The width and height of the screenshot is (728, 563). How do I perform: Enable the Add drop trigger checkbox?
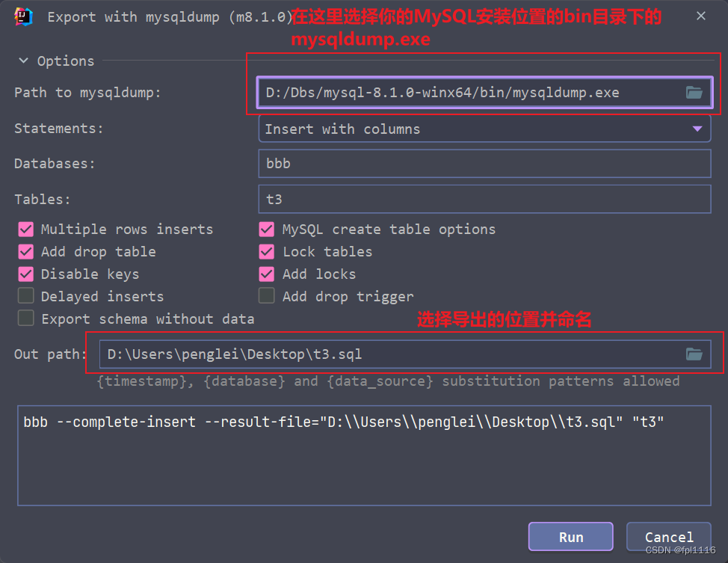tap(266, 296)
